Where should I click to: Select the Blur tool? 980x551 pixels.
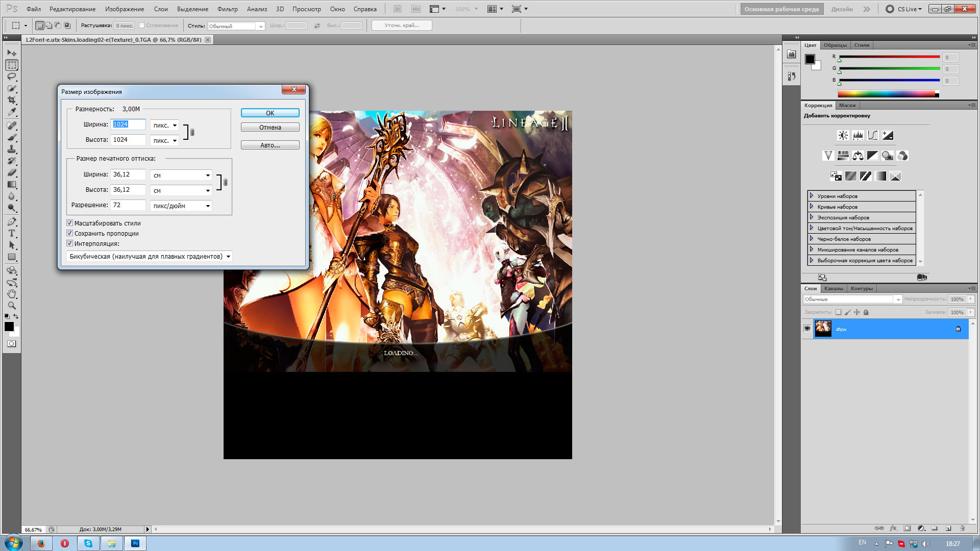[x=12, y=196]
